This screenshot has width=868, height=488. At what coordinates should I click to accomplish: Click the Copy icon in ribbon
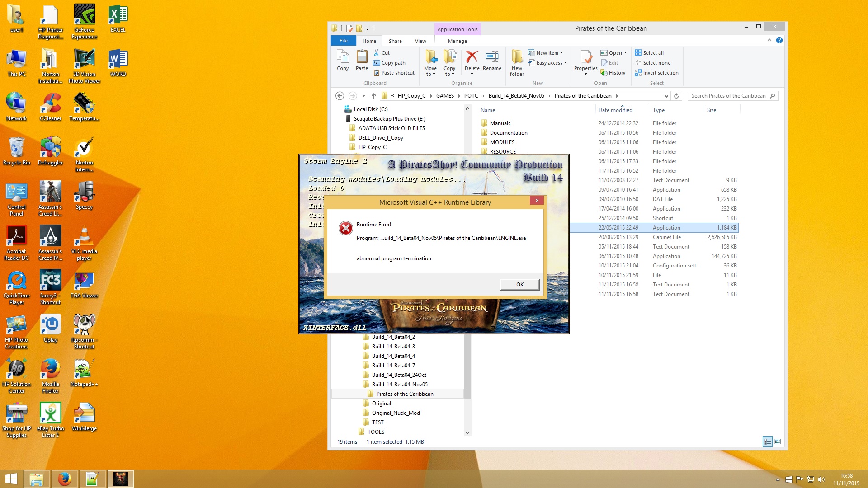click(343, 61)
